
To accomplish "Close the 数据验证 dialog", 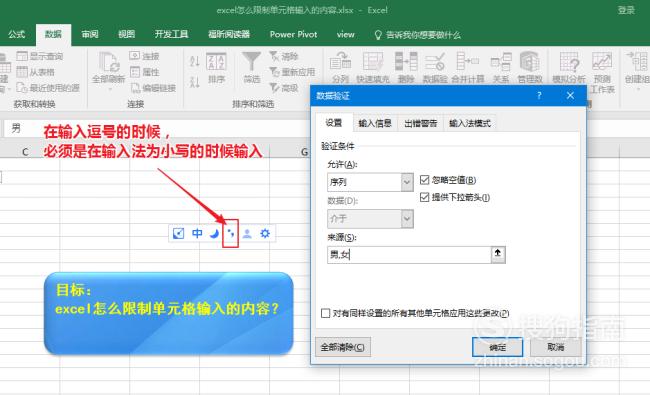I will [x=570, y=95].
